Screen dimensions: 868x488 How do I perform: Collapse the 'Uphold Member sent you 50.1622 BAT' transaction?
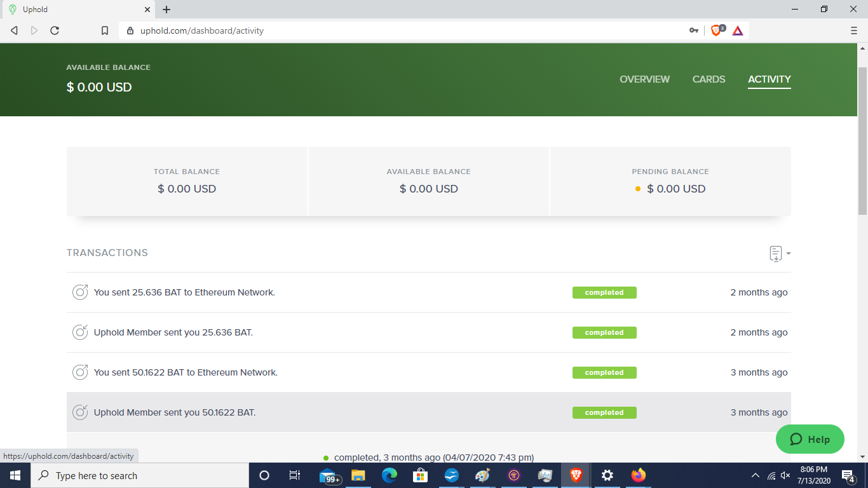[x=429, y=412]
